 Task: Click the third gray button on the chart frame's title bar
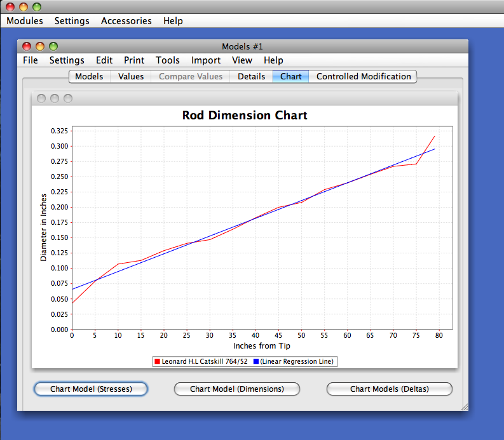68,98
